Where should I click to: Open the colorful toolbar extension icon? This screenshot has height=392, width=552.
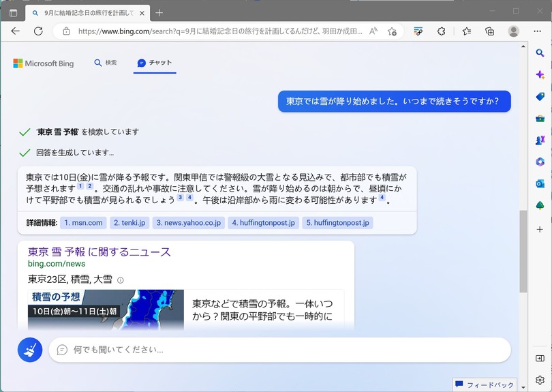418,31
